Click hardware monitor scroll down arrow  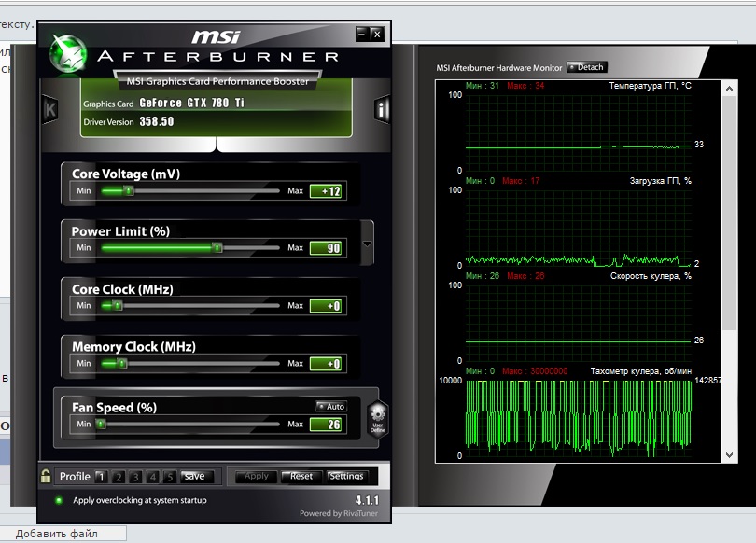(729, 454)
